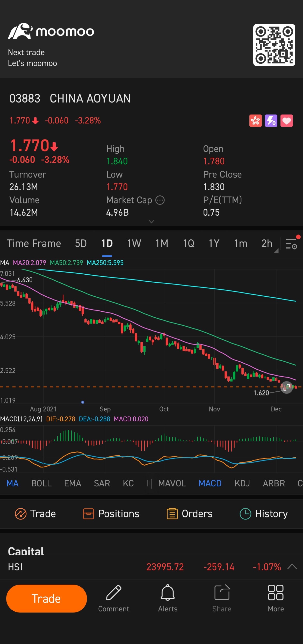
Task: Open chart settings list icon
Action: tap(291, 244)
